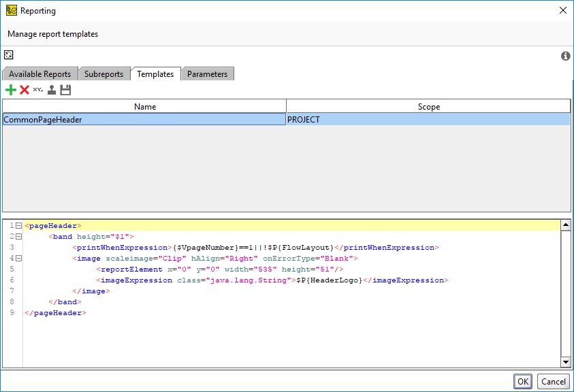Click the Scope column header
This screenshot has width=574, height=392.
pyautogui.click(x=428, y=106)
